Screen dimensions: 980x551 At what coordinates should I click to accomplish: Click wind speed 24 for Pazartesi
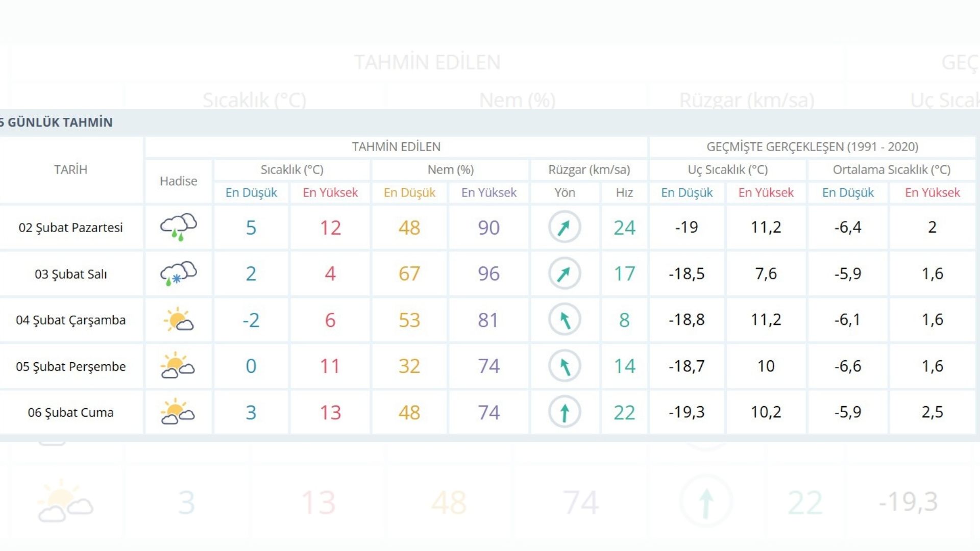[x=624, y=228]
